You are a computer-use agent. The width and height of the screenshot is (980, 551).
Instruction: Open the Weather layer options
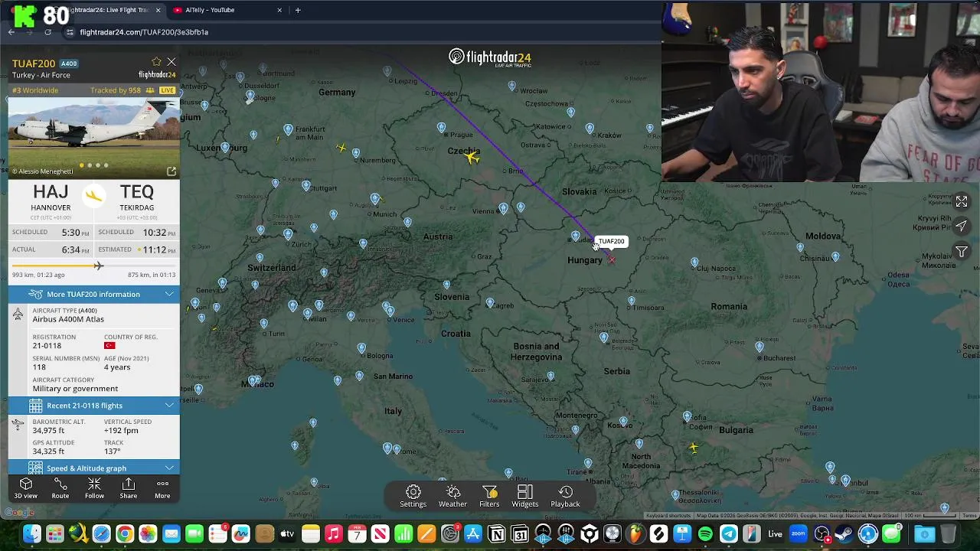(452, 496)
